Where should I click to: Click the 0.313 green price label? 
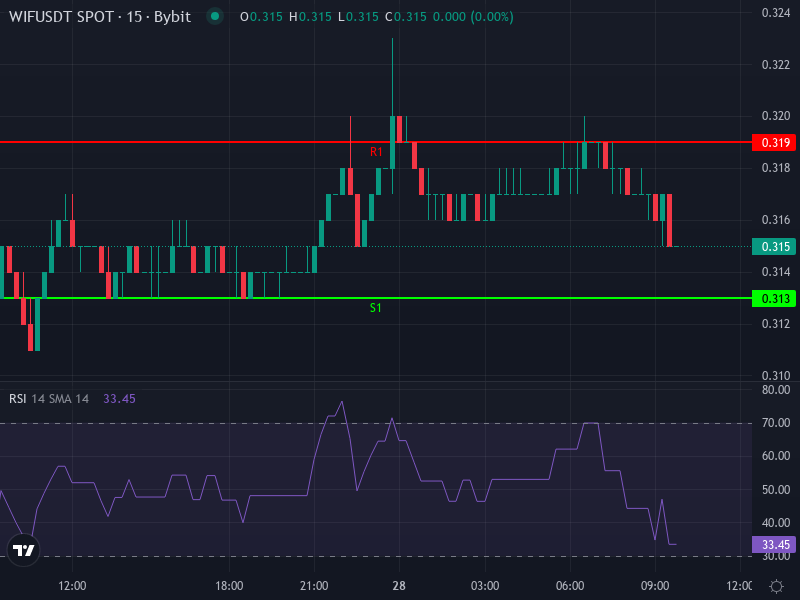775,297
